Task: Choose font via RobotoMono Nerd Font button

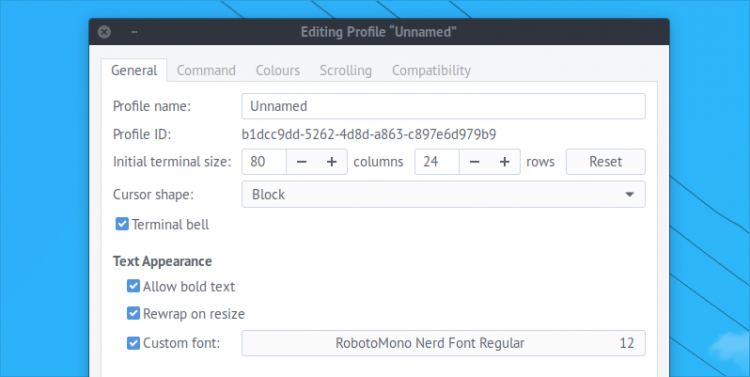Action: [443, 343]
